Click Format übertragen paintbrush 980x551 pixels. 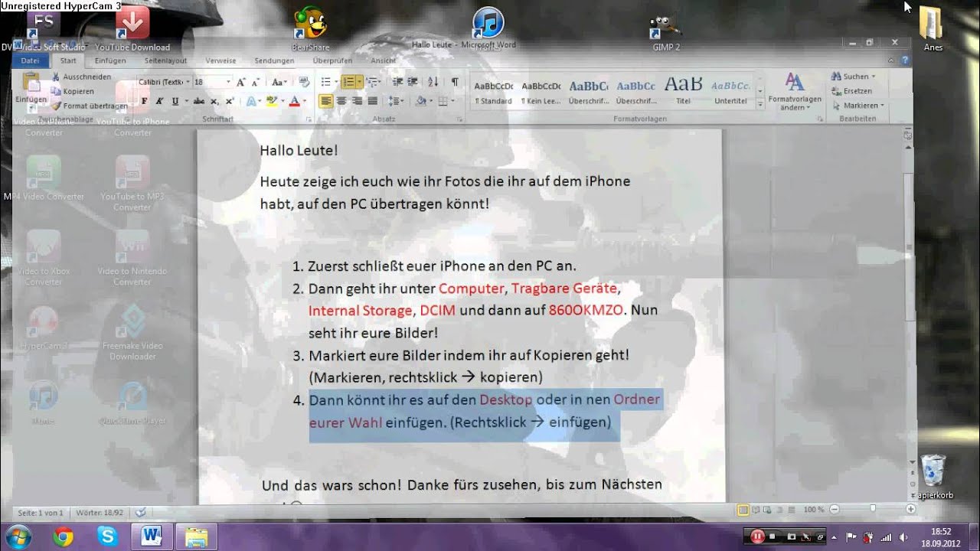[x=90, y=106]
